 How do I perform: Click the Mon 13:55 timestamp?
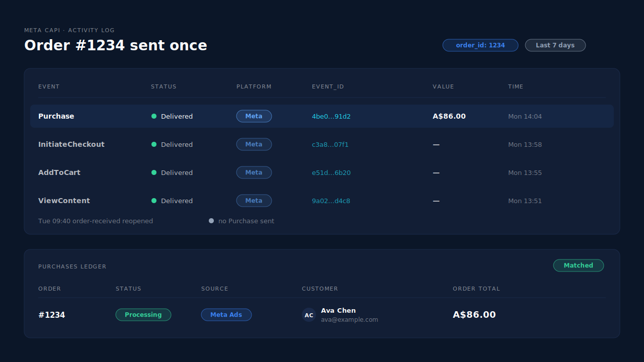point(525,172)
